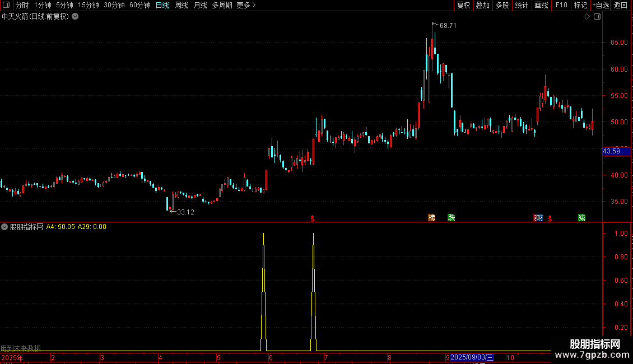Viewport: 633px width, 364px height.
Task: Click the 2025年 time axis label
Action: point(12,357)
